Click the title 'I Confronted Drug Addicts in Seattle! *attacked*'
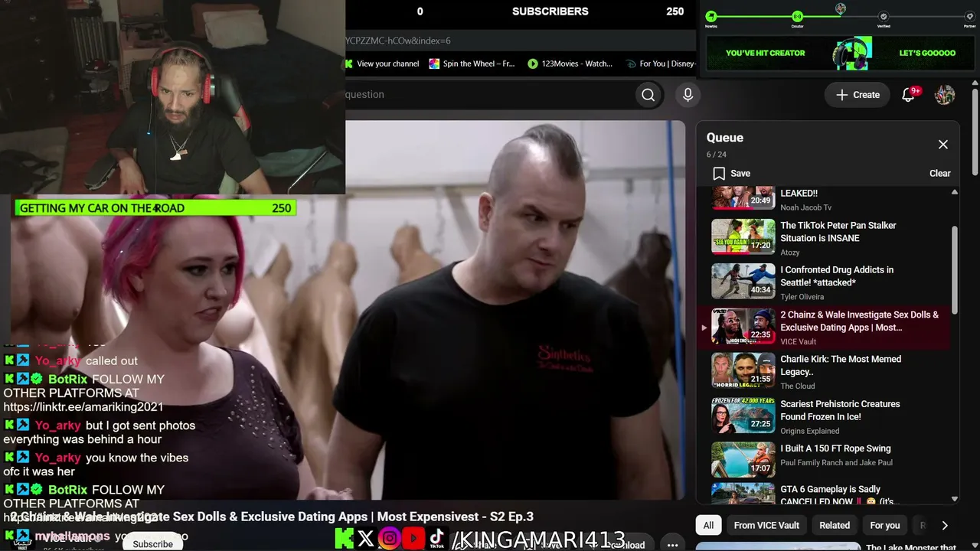Viewport: 980px width, 551px height. 837,276
